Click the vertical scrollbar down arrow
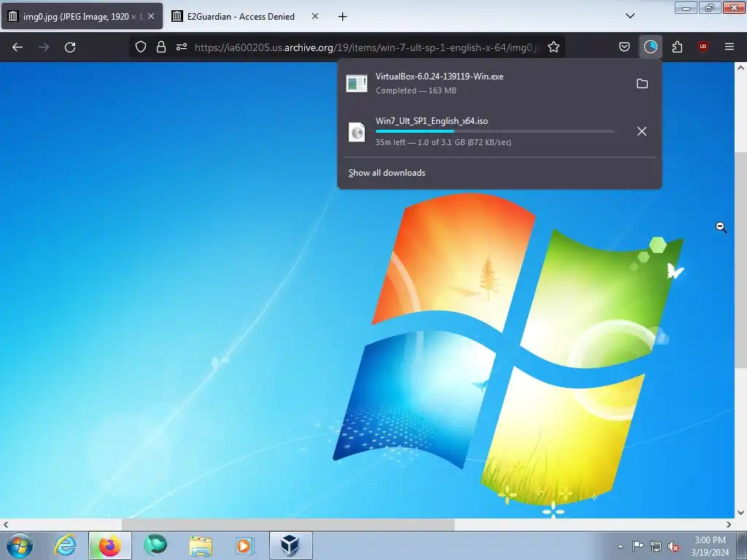This screenshot has width=747, height=560. [x=740, y=513]
